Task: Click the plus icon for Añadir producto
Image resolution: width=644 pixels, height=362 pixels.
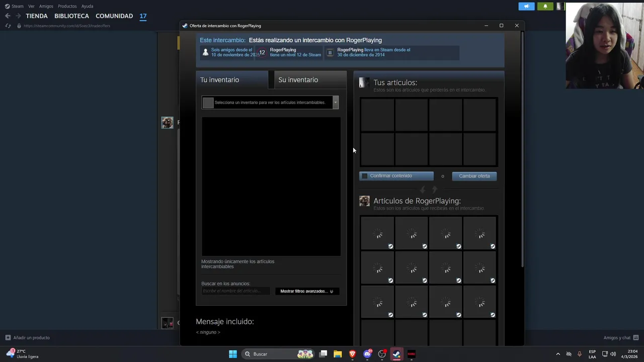Action: (x=8, y=338)
